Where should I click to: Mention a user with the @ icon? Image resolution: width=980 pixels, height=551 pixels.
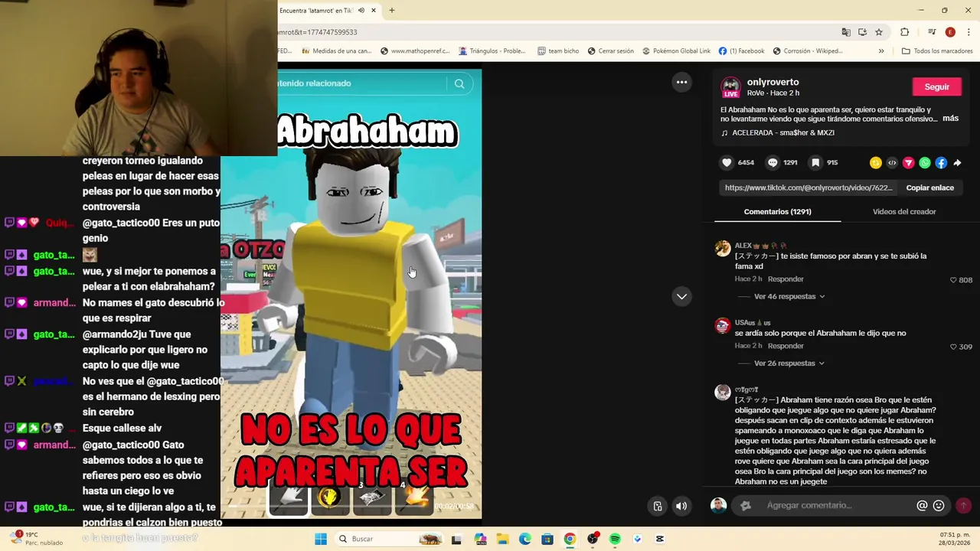tap(922, 505)
